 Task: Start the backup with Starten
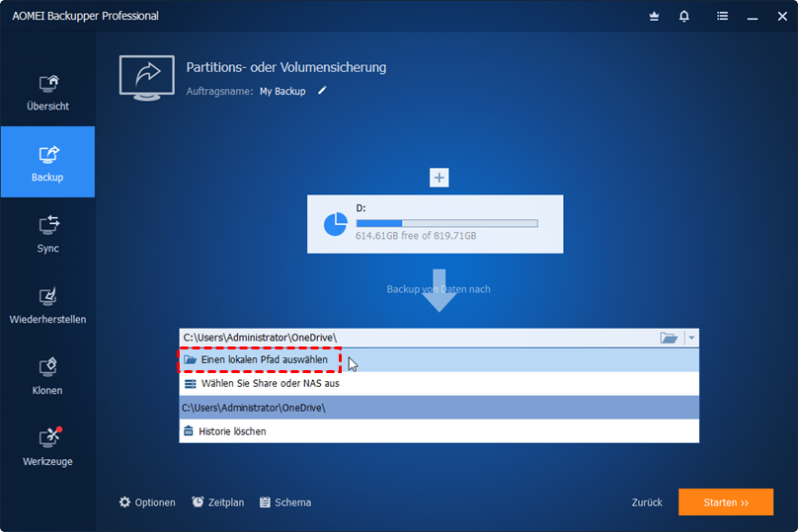coord(726,502)
